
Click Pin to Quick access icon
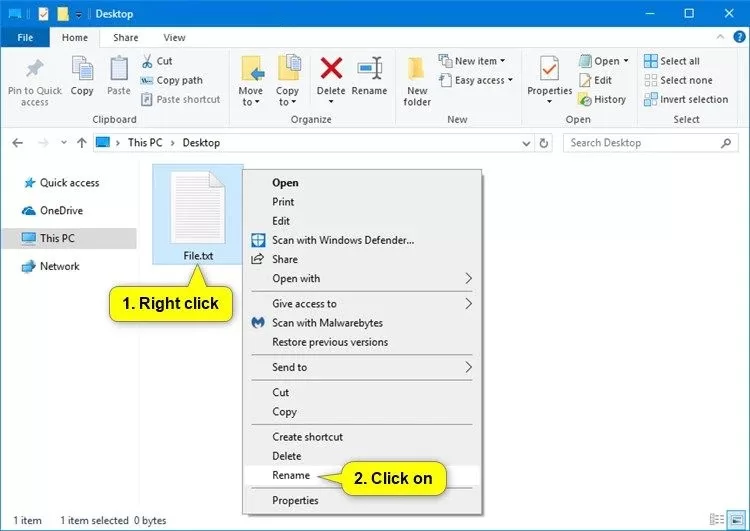click(34, 69)
